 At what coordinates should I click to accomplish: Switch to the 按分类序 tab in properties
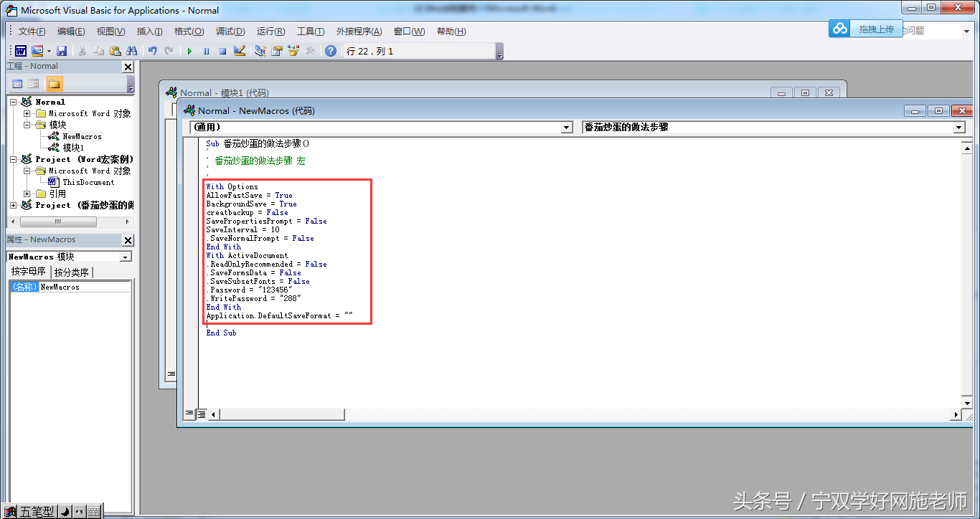click(72, 272)
